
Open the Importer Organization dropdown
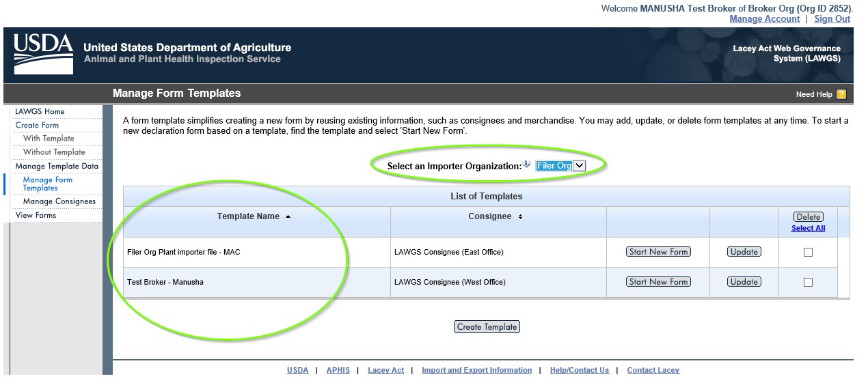point(579,165)
